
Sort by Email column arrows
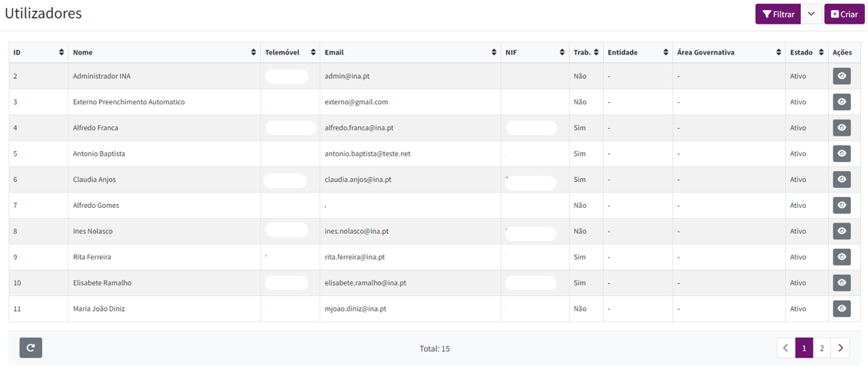coord(494,53)
